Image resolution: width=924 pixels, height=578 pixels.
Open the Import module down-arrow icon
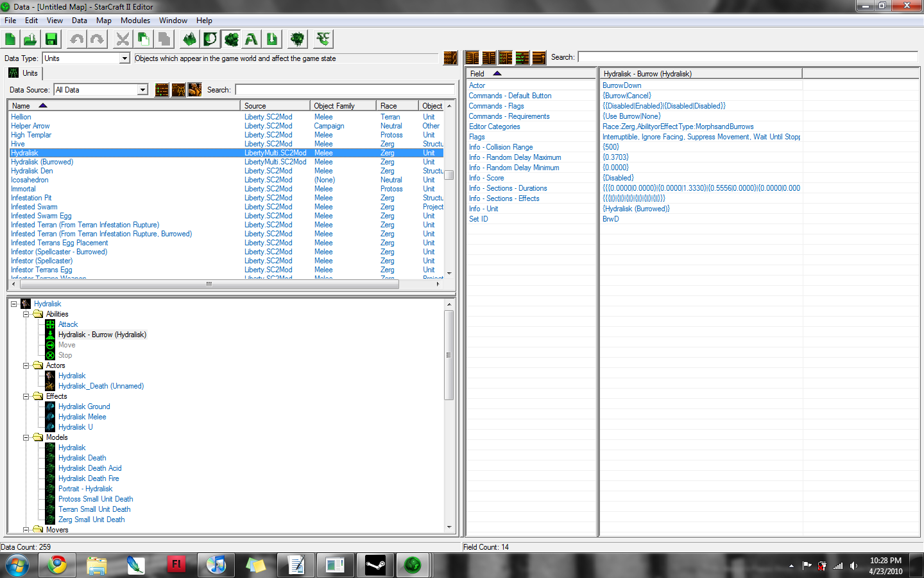tap(272, 39)
